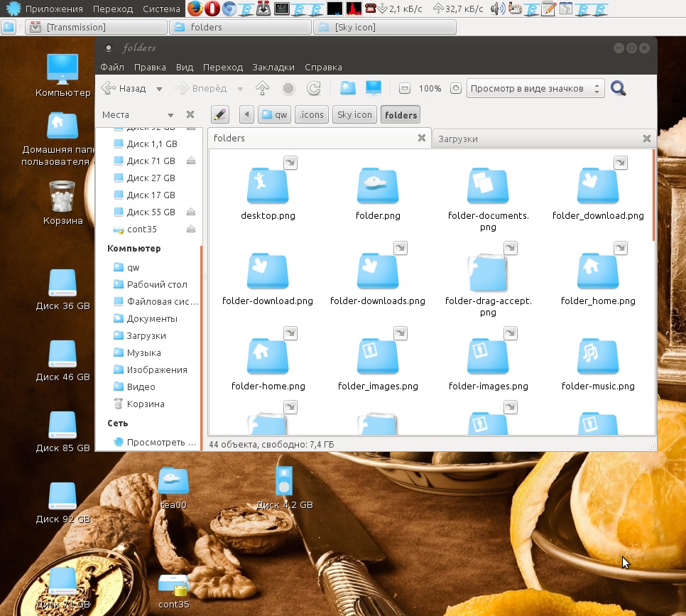The image size is (686, 616).
Task: Select the desktop.png file thumbnail
Action: tap(268, 185)
